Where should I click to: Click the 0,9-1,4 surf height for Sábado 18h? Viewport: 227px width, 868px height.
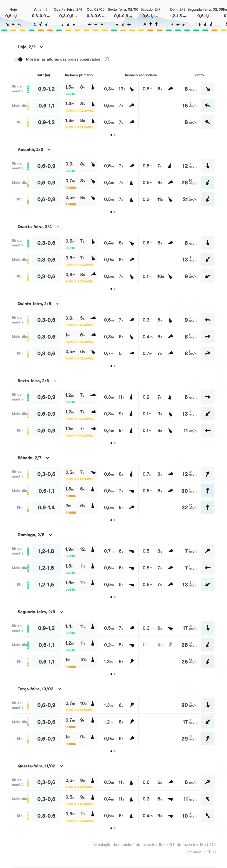click(x=46, y=507)
